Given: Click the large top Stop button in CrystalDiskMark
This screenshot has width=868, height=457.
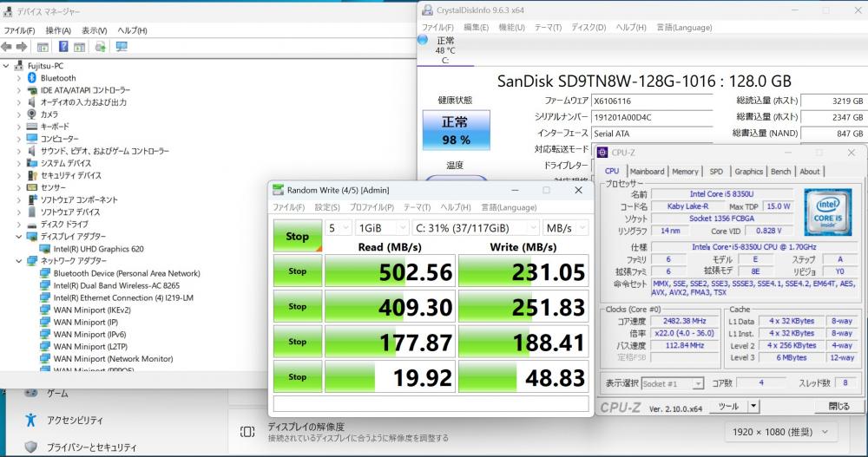Looking at the screenshot, I should (297, 236).
